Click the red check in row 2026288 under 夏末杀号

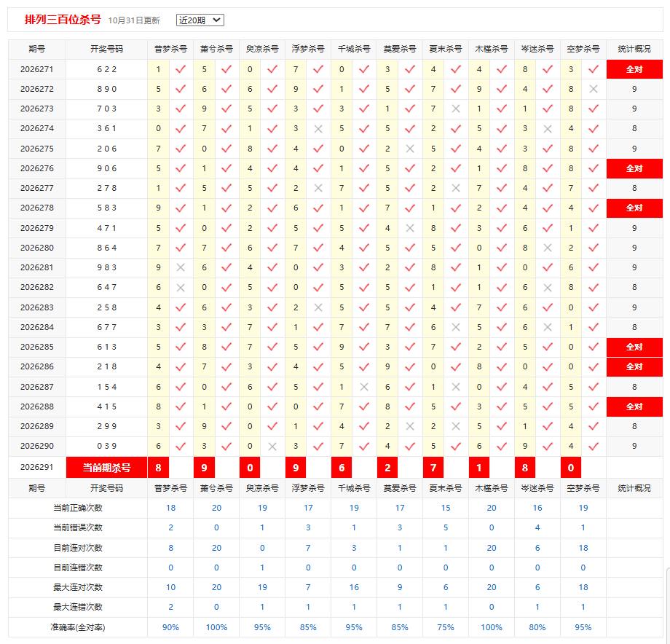click(456, 407)
